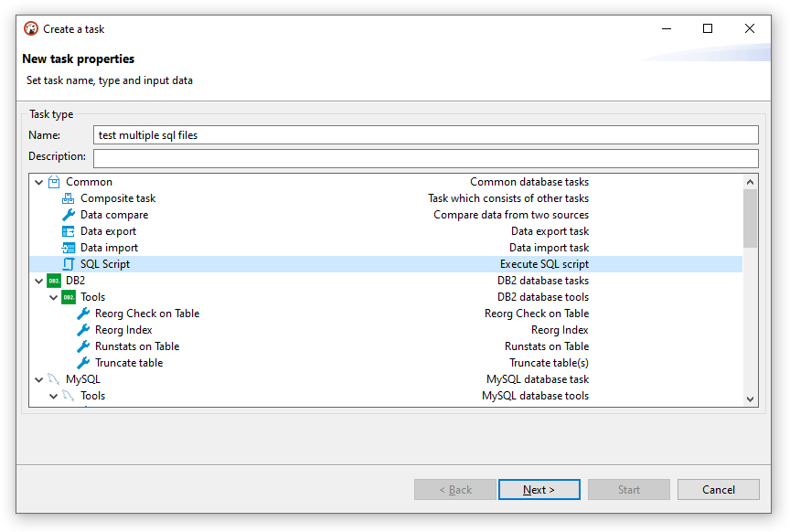The width and height of the screenshot is (790, 532).
Task: Click the Runstats on Table wrench icon
Action: (83, 346)
